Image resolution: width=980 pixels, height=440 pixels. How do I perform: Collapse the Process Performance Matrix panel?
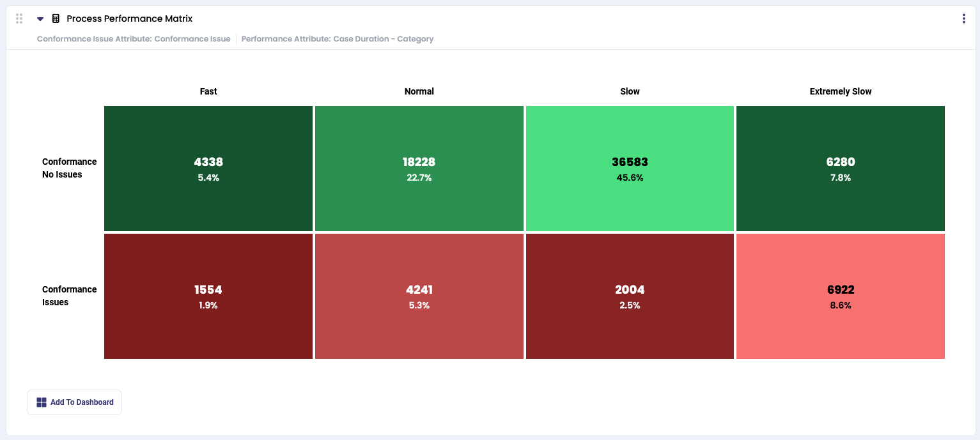click(40, 19)
